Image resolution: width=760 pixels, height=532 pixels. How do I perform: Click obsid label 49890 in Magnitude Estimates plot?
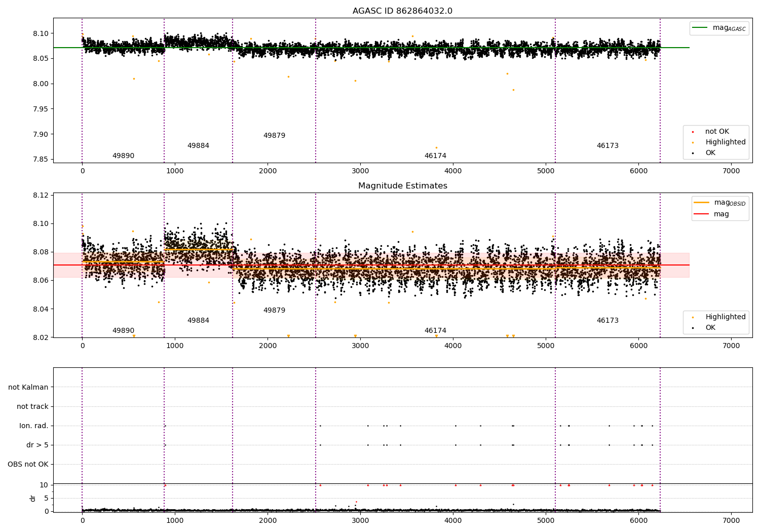[x=123, y=331]
